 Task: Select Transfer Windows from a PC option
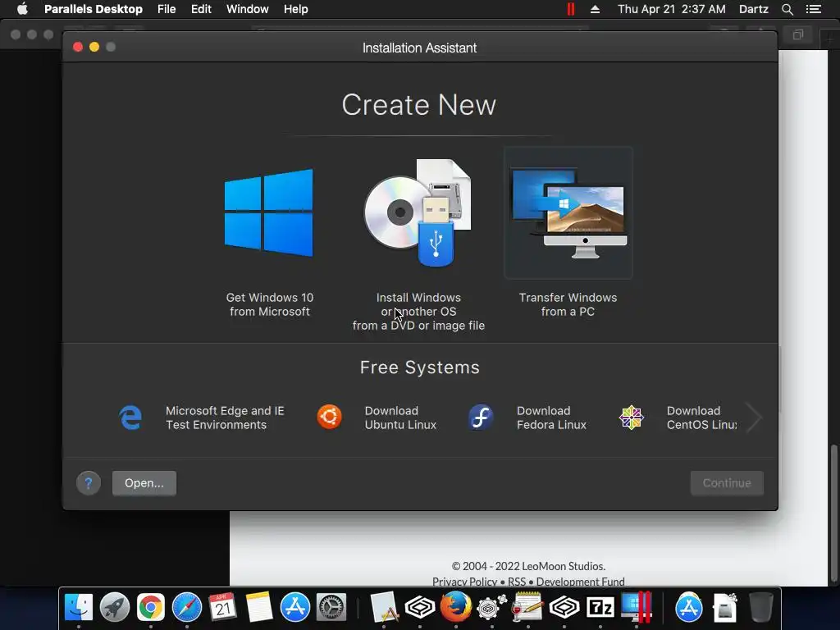click(568, 212)
